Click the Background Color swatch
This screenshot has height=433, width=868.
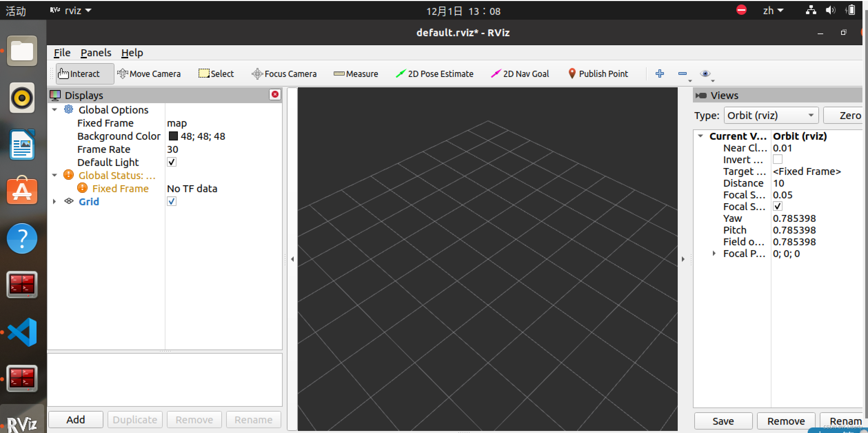click(x=173, y=136)
